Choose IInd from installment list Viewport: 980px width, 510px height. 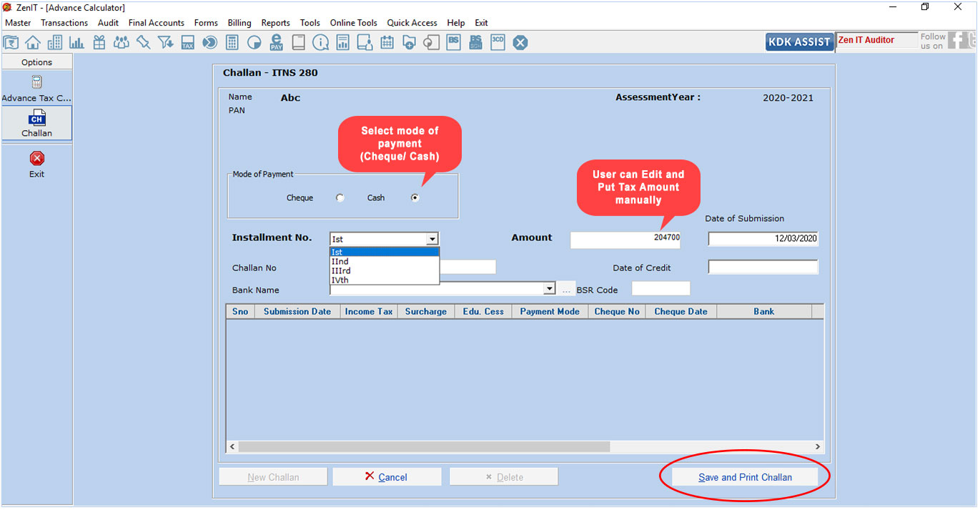(x=340, y=262)
